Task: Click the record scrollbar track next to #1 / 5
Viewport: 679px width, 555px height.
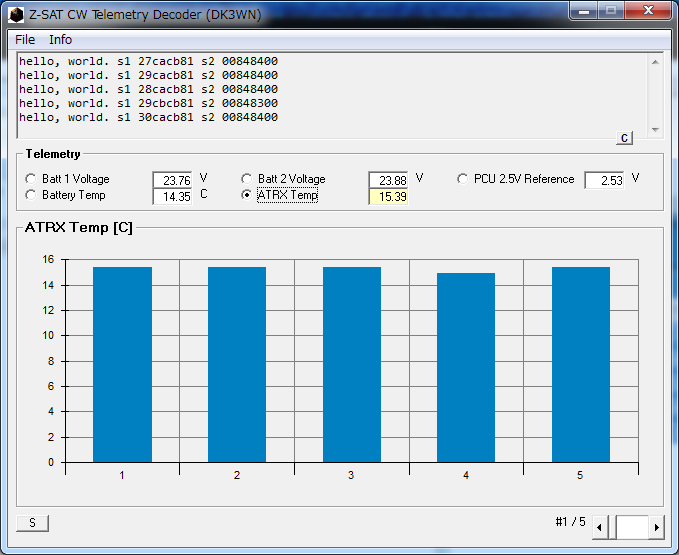Action: [632, 527]
